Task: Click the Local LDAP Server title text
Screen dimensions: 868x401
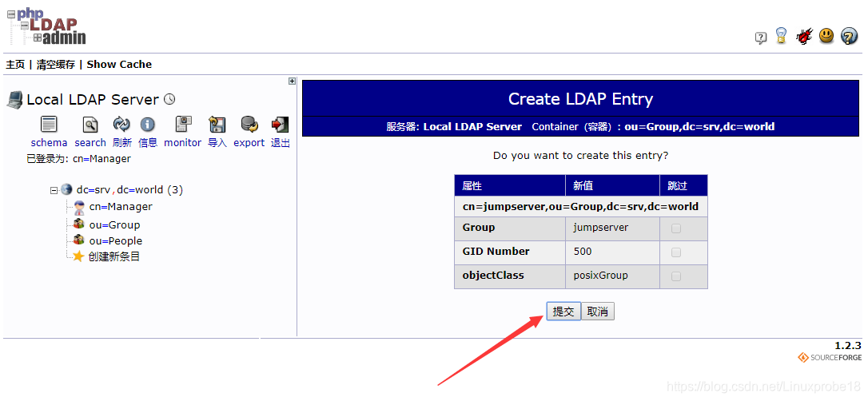Action: coord(93,100)
